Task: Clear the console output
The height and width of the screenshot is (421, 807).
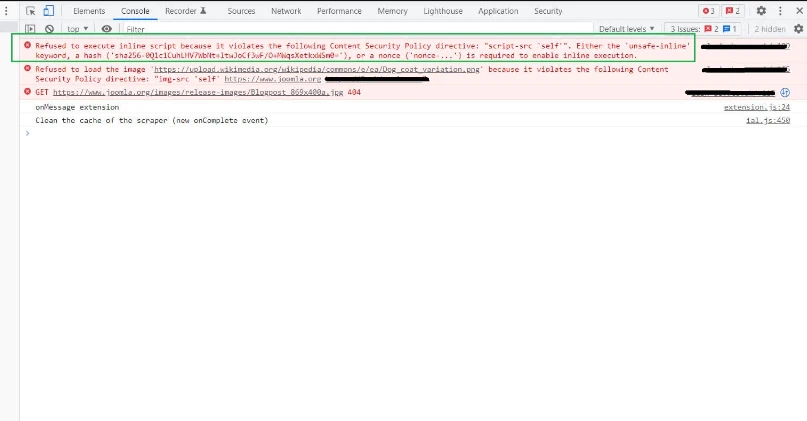Action: (49, 29)
